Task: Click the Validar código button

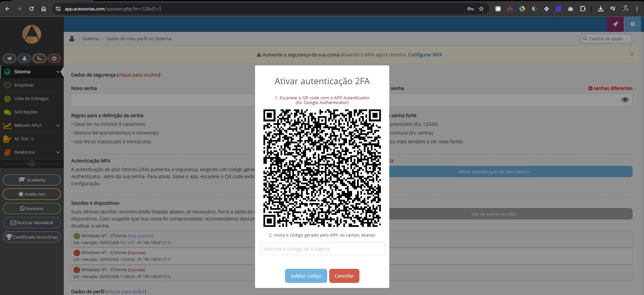Action: [x=306, y=276]
